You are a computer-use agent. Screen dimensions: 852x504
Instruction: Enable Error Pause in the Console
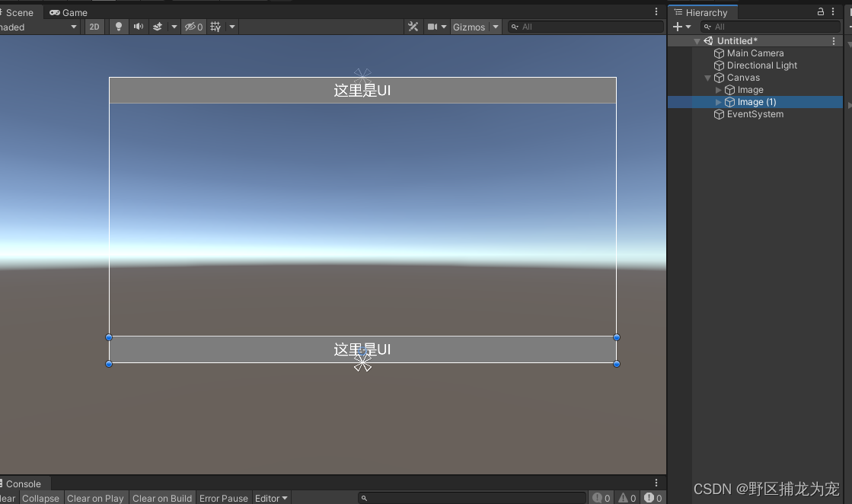pyautogui.click(x=223, y=498)
